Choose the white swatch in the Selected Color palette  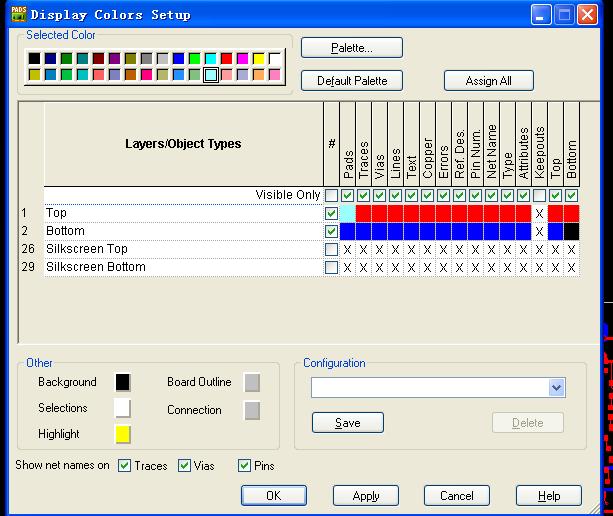click(274, 59)
